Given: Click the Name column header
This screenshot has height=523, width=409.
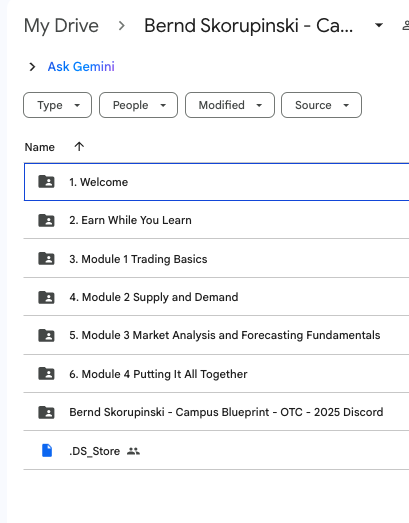Looking at the screenshot, I should click(x=40, y=147).
